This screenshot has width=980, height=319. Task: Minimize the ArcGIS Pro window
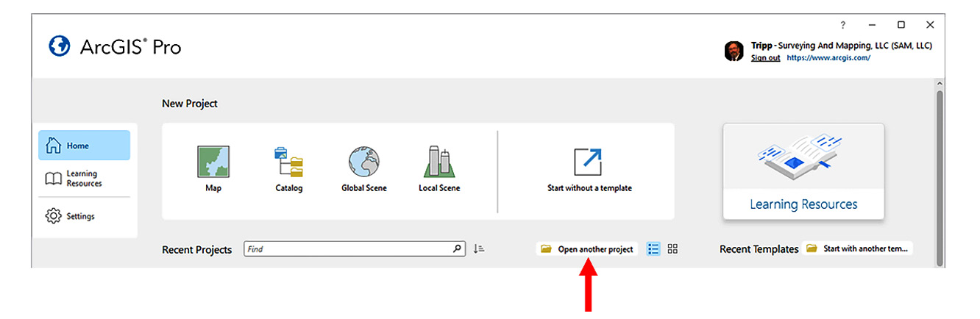click(873, 25)
